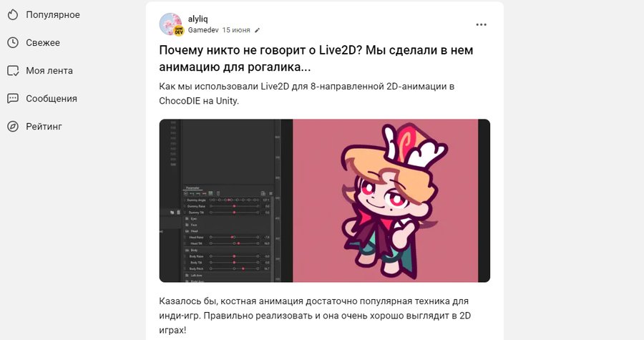
Task: Expand the Eyes parameter folder in screenshot
Action: [x=191, y=219]
